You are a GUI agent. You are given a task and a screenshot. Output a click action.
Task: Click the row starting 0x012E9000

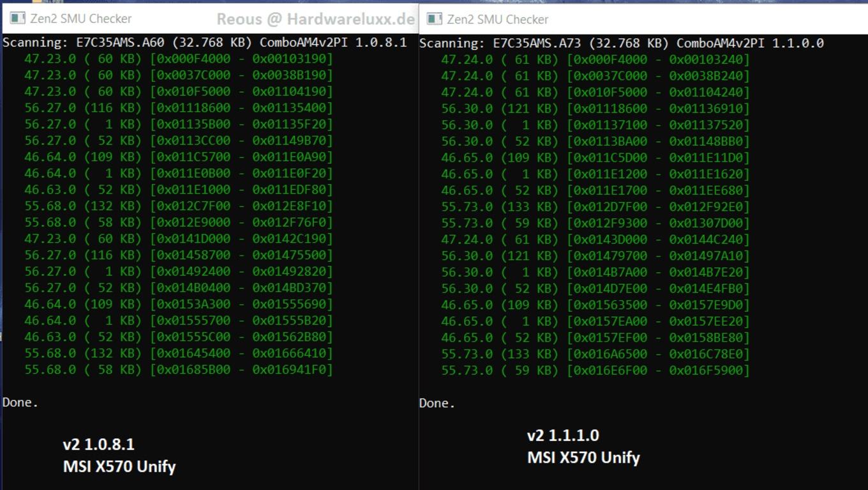click(179, 222)
